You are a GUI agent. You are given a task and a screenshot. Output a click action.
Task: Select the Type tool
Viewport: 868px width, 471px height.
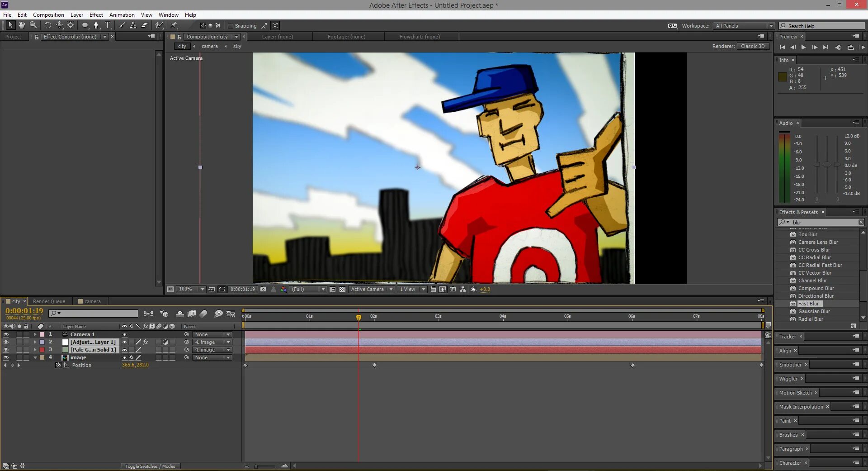[x=108, y=25]
